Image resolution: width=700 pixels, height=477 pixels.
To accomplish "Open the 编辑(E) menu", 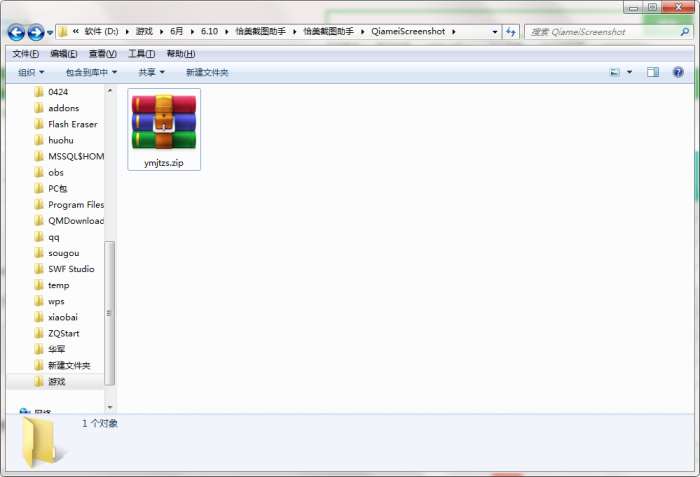I will [64, 54].
